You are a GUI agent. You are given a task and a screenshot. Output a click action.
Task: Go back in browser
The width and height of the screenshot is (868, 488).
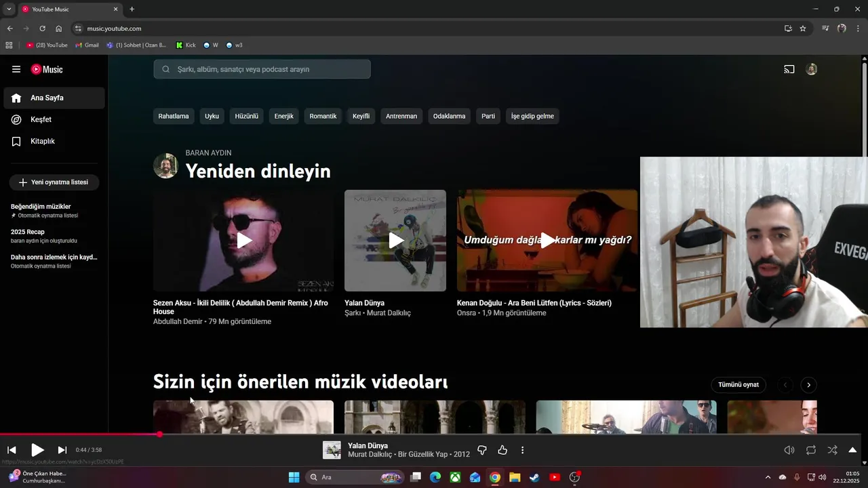pyautogui.click(x=9, y=28)
